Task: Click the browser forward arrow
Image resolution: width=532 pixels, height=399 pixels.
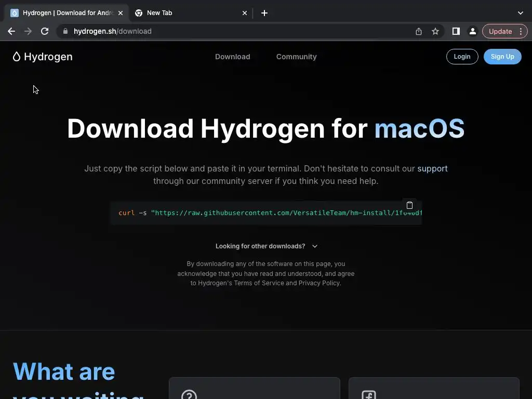Action: tap(28, 31)
